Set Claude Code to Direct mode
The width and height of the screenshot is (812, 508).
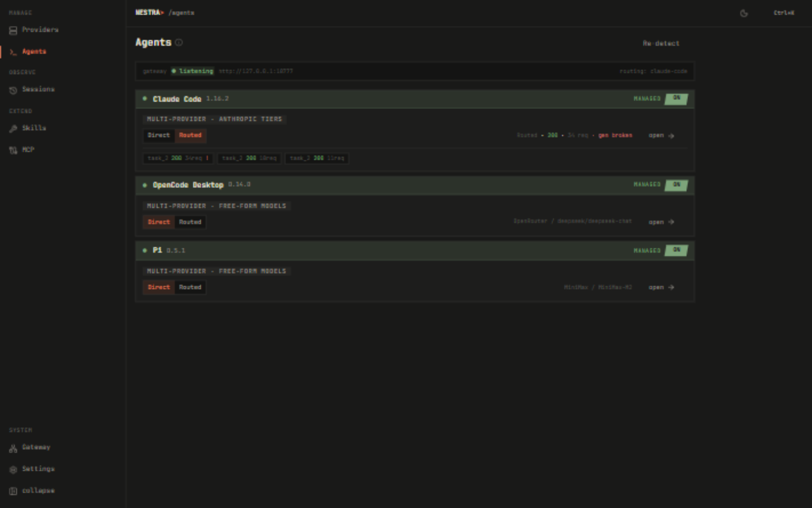click(158, 135)
